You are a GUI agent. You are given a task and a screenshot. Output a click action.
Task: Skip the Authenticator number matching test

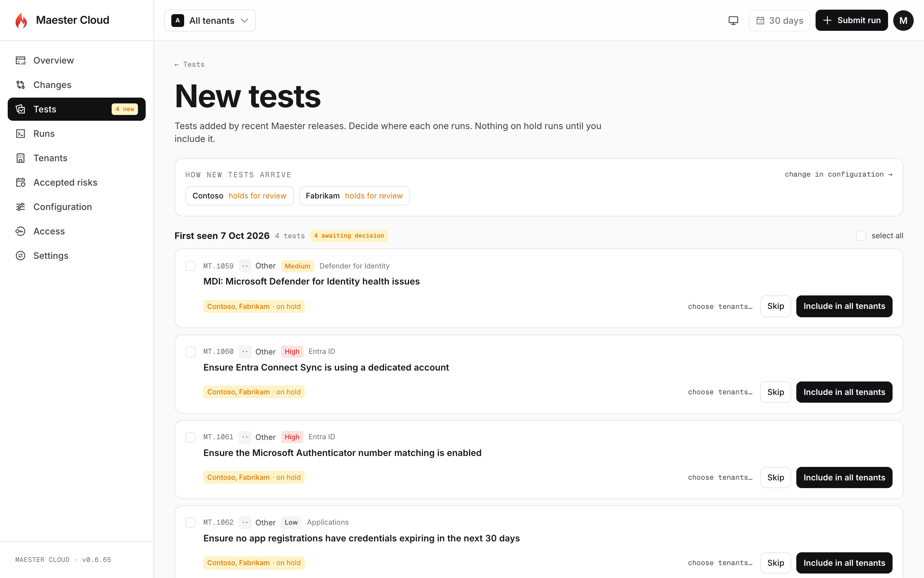(775, 477)
